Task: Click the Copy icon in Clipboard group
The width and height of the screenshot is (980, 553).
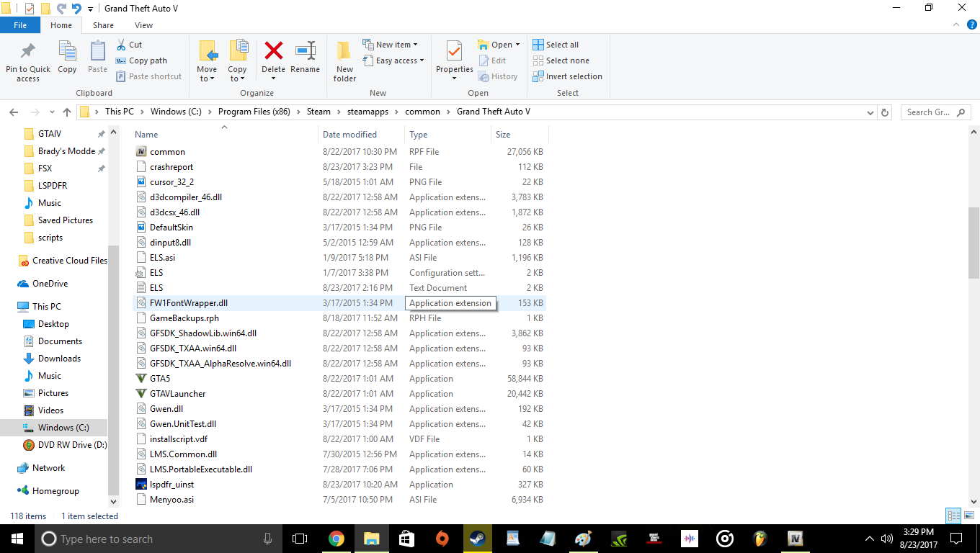Action: click(x=67, y=56)
